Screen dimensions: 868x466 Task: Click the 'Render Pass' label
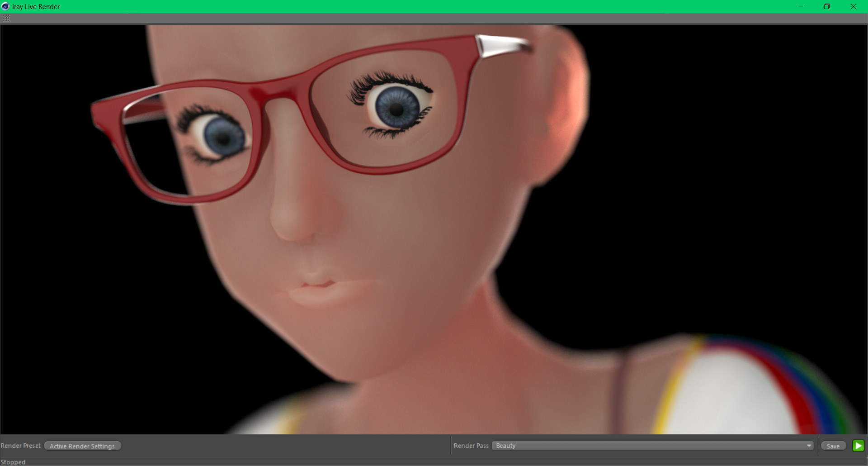point(471,446)
